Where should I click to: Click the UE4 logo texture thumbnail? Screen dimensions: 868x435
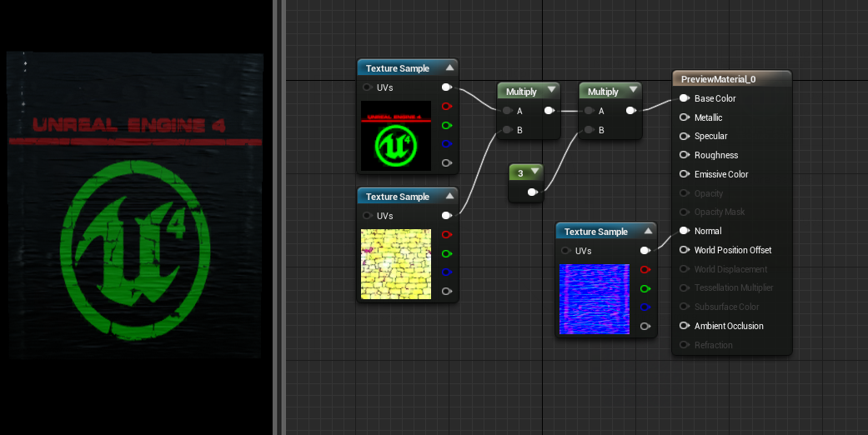(396, 136)
